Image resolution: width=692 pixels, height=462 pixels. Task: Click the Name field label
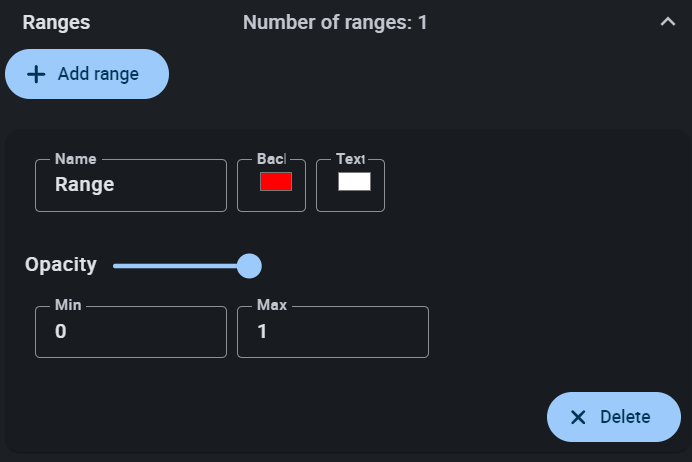click(76, 159)
